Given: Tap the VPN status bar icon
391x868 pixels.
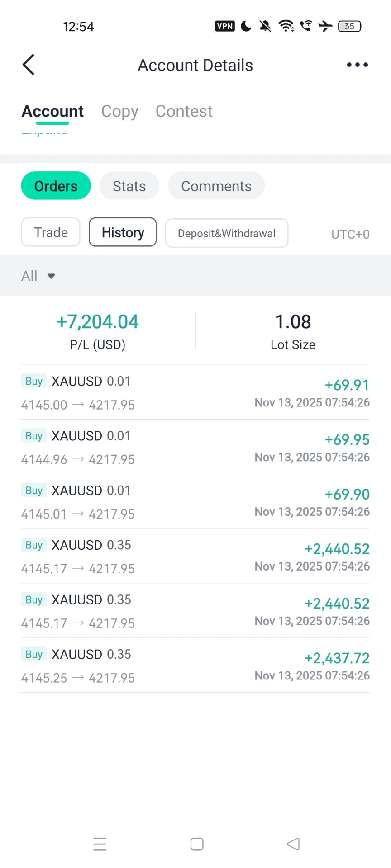Looking at the screenshot, I should click(x=224, y=26).
